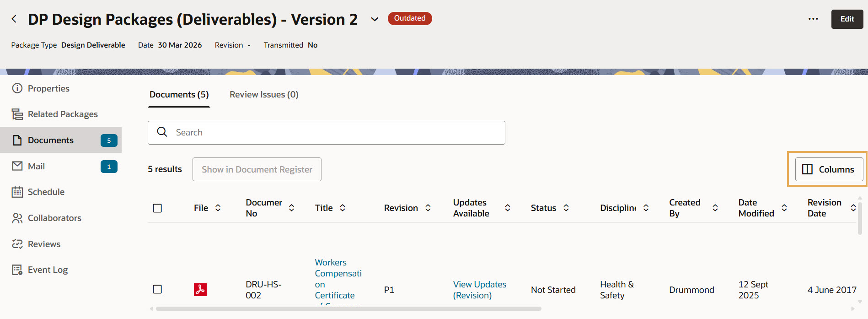Sort by the Title column
Viewport: 868px width, 319px height.
click(343, 208)
